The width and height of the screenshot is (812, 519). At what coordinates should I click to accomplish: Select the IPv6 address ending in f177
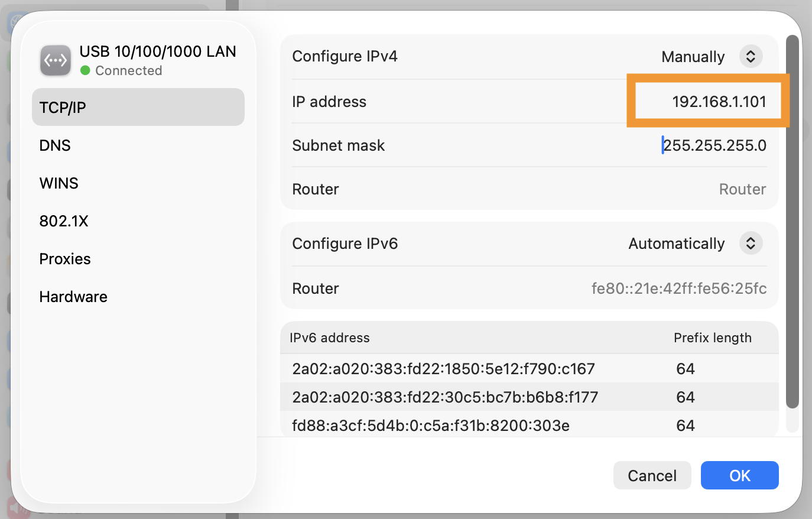coord(445,397)
